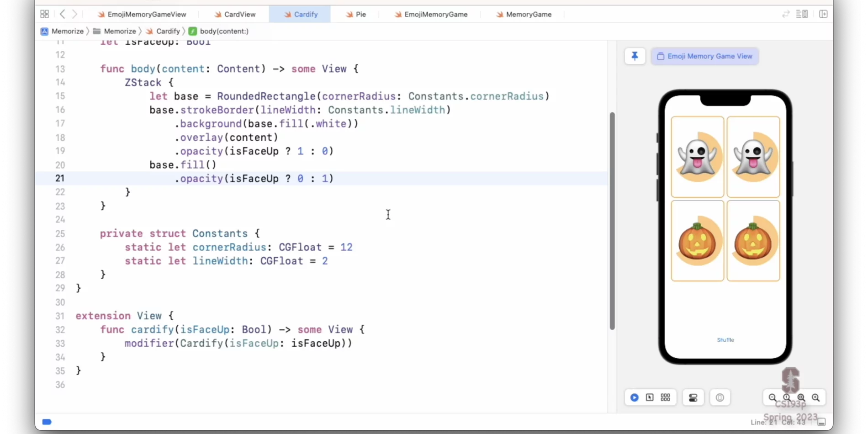Viewport: 868px width, 434px height.
Task: Click line number 21 in the gutter
Action: click(60, 179)
